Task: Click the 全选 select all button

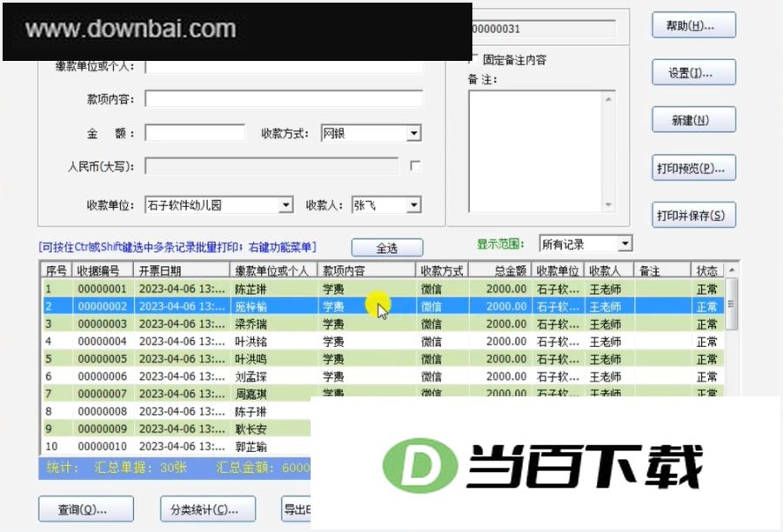Action: [387, 248]
